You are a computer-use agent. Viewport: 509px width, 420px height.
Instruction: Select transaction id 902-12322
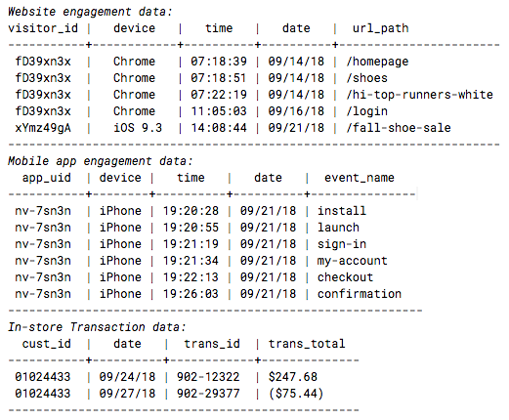(x=208, y=377)
